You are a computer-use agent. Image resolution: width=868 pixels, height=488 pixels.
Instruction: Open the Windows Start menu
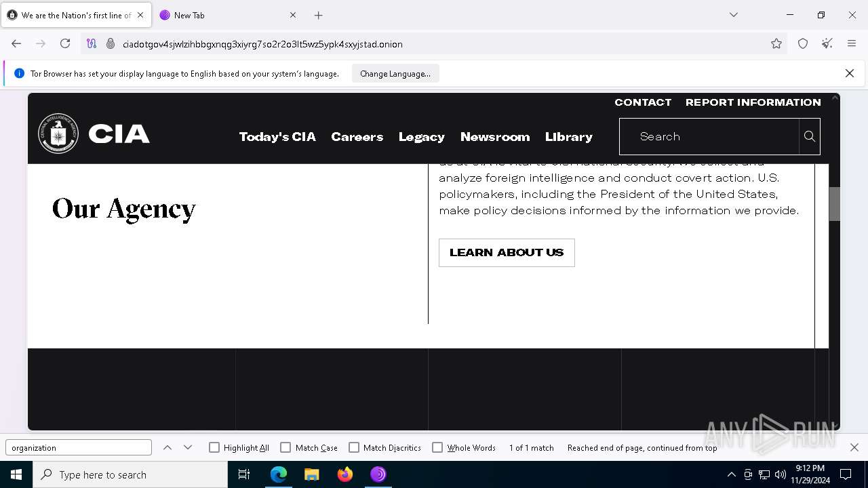[16, 474]
